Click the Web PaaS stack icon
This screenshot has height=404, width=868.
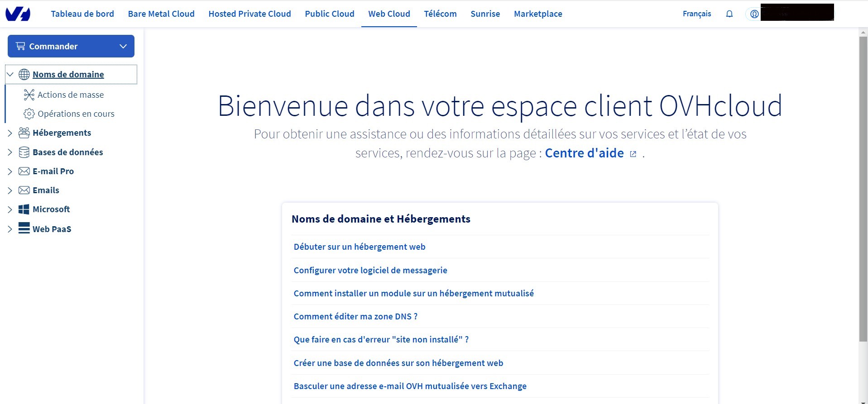tap(24, 228)
